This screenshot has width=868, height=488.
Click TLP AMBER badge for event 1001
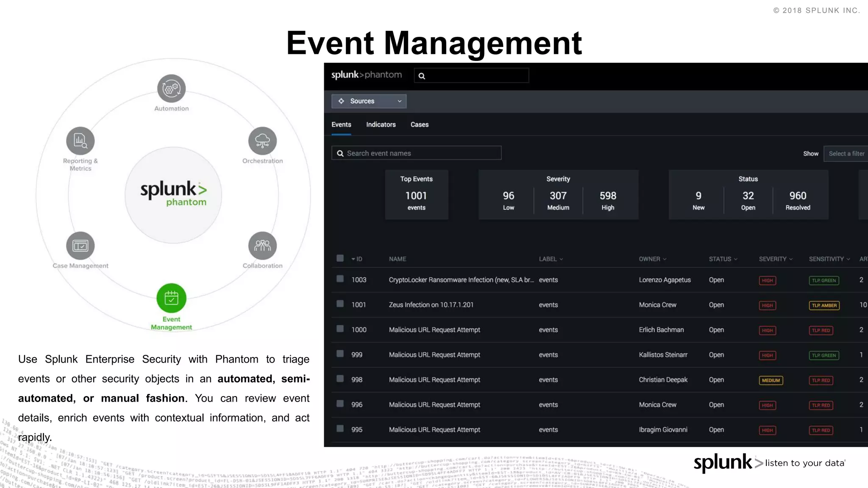(x=824, y=305)
